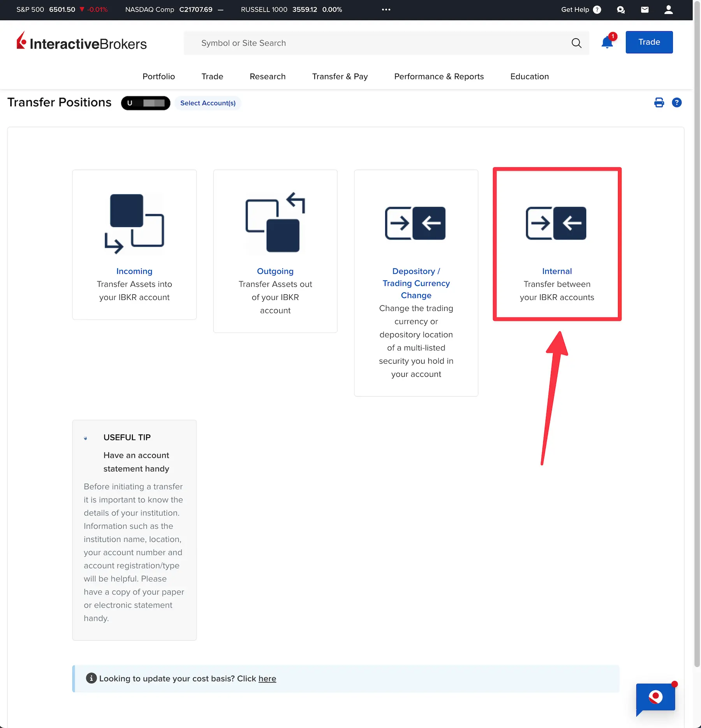Click the cost basis 'here' link

[x=267, y=679]
